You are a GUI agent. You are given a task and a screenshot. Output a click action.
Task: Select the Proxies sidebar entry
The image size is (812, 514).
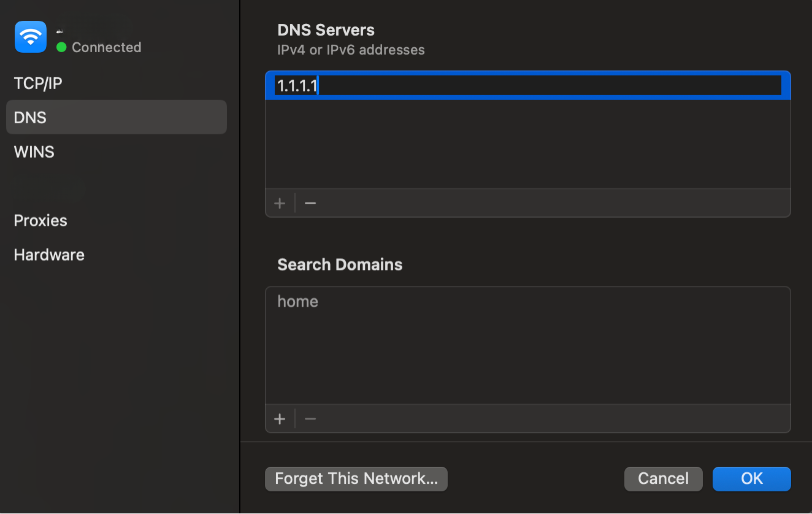(x=40, y=220)
